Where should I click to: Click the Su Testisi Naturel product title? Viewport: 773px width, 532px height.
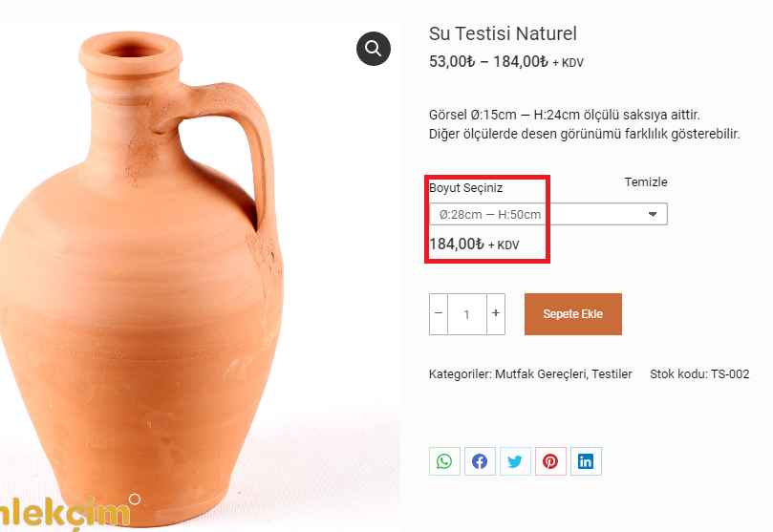coord(503,34)
